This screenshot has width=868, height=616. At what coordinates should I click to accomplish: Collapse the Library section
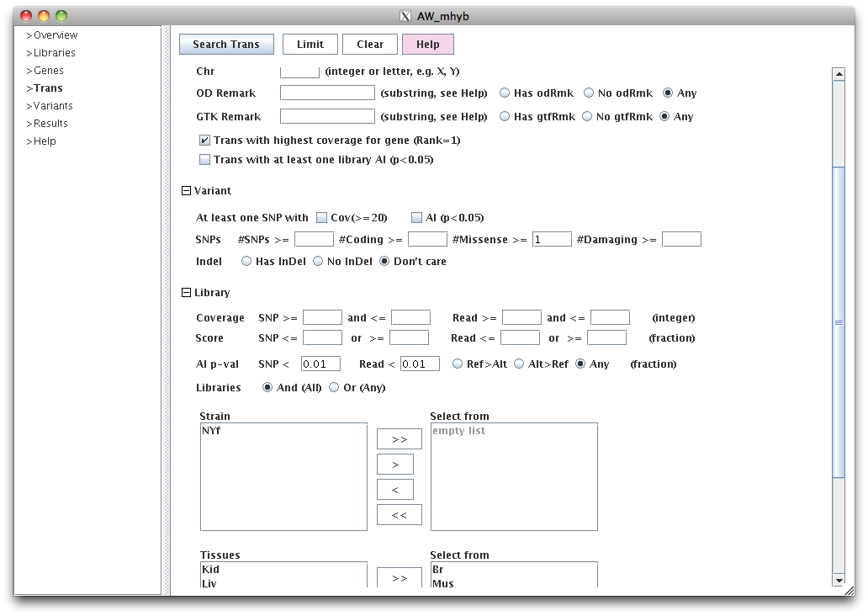point(187,293)
